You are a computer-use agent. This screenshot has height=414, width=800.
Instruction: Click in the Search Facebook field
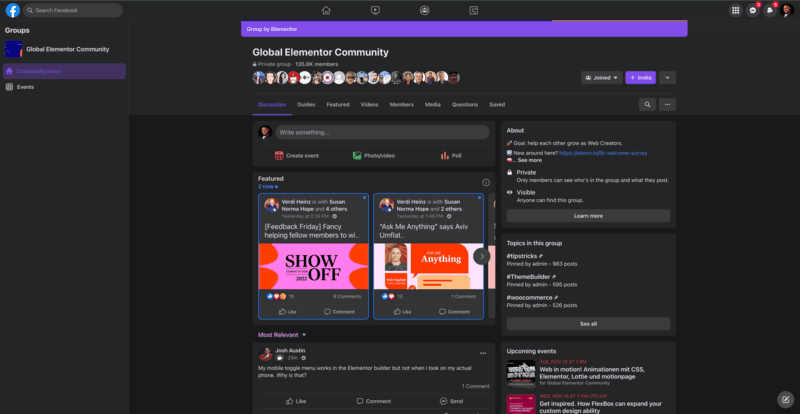tap(73, 10)
